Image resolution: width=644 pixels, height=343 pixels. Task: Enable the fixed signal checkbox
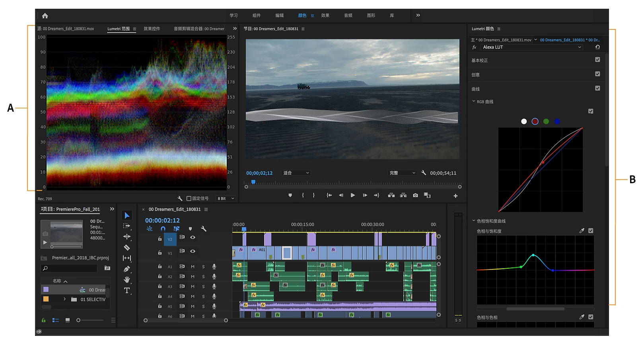point(189,199)
